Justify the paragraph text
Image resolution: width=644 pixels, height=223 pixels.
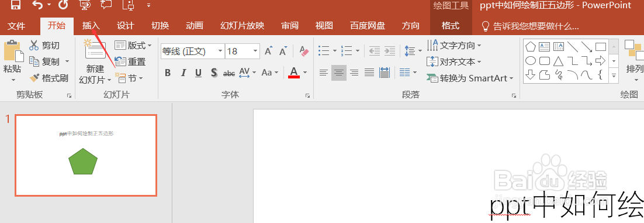coord(369,73)
